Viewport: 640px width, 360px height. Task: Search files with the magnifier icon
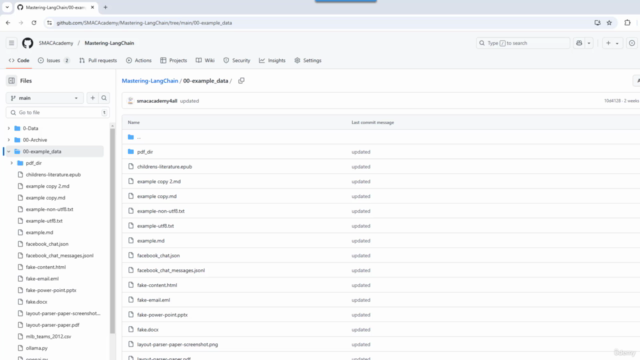tap(104, 98)
